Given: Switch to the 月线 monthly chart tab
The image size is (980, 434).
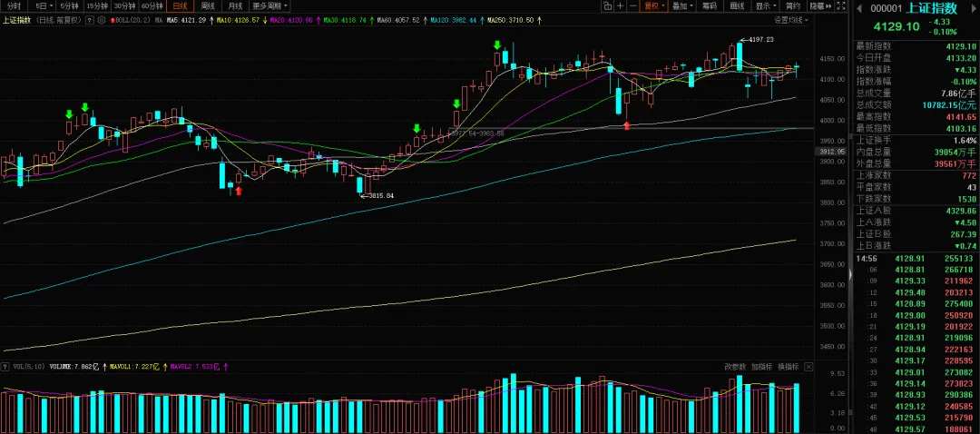Looking at the screenshot, I should [236, 6].
